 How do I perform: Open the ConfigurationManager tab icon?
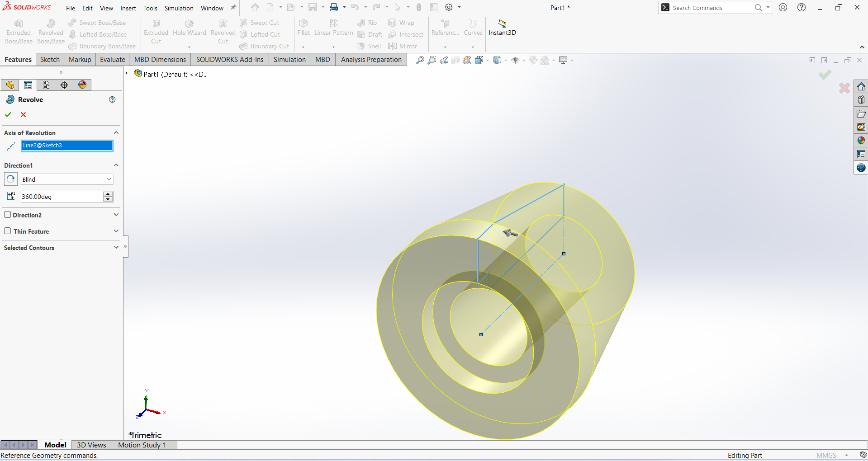click(x=46, y=85)
